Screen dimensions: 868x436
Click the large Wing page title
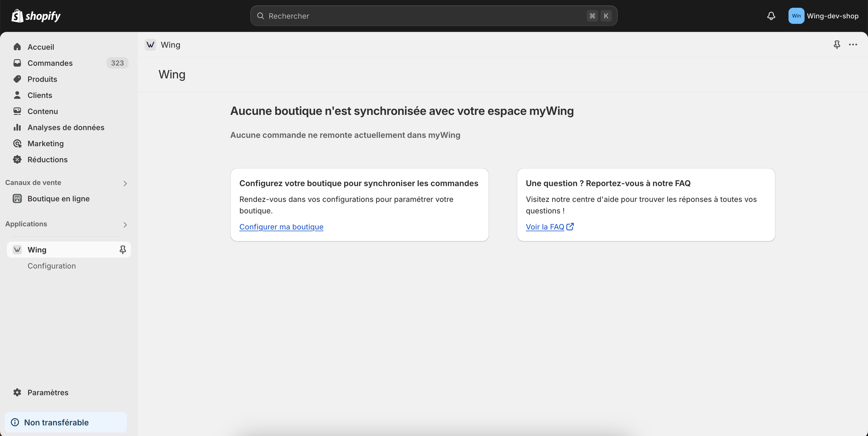tap(172, 74)
